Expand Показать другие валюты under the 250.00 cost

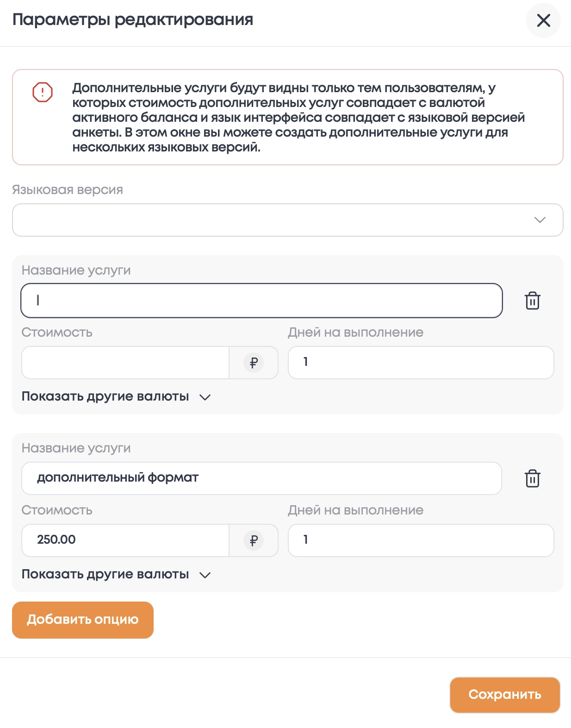(116, 575)
